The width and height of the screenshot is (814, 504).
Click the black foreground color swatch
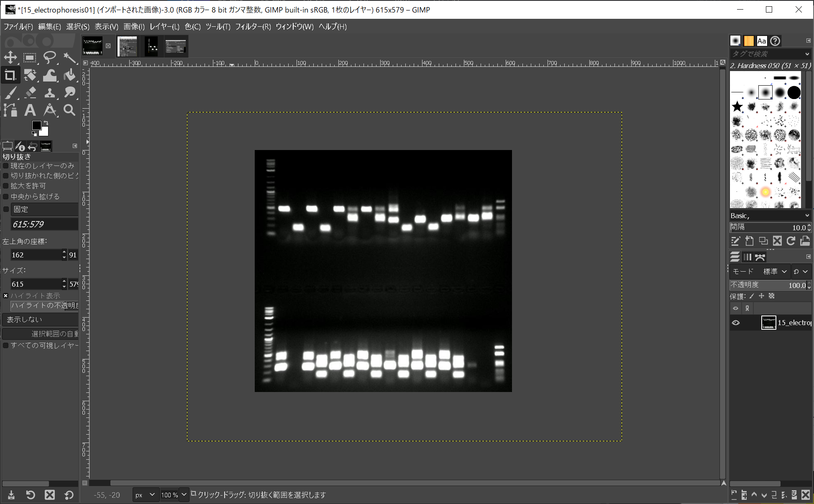37,125
